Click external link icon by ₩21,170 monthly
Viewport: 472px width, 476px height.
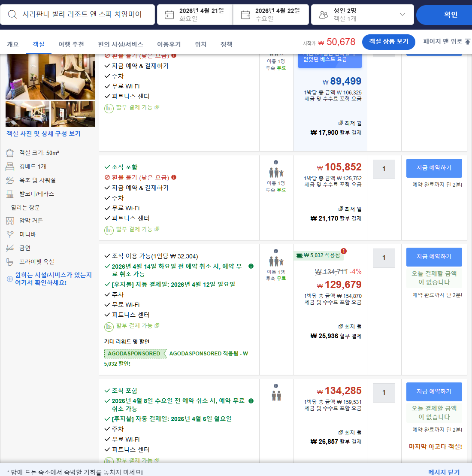341,209
